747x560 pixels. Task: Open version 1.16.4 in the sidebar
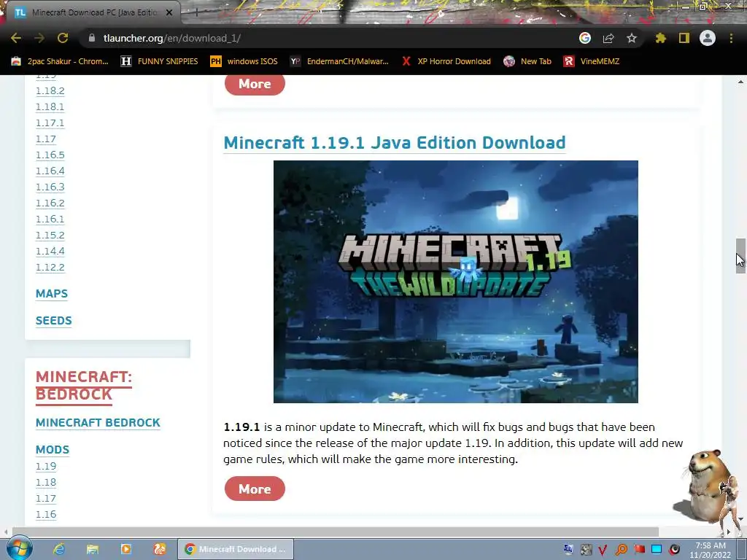tap(50, 171)
